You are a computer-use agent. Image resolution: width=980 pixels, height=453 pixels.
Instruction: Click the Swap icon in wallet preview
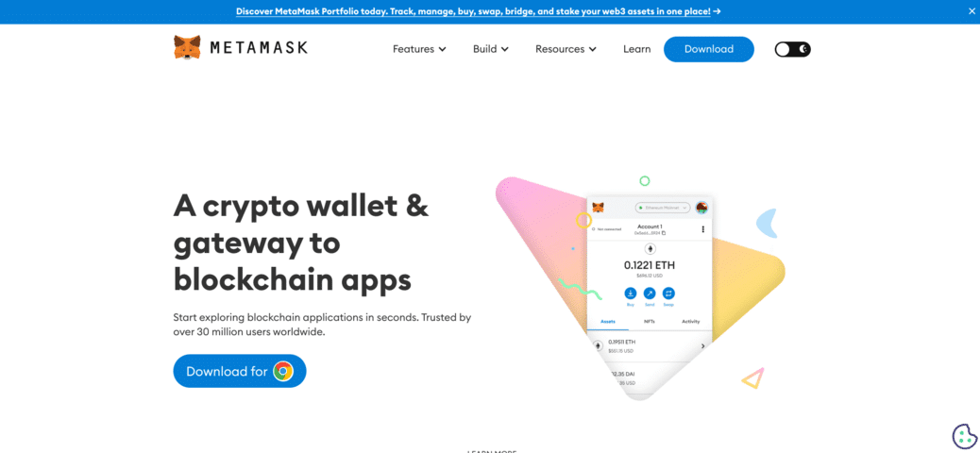coord(668,294)
